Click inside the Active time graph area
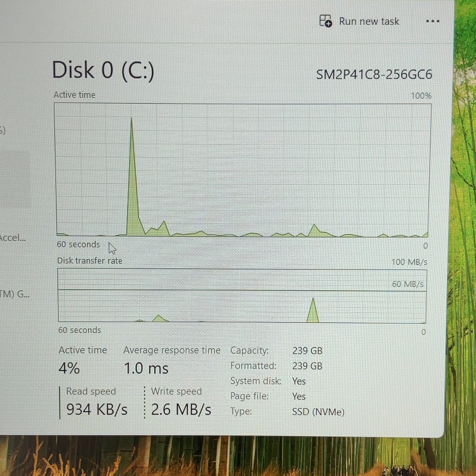476x476 pixels. click(242, 170)
